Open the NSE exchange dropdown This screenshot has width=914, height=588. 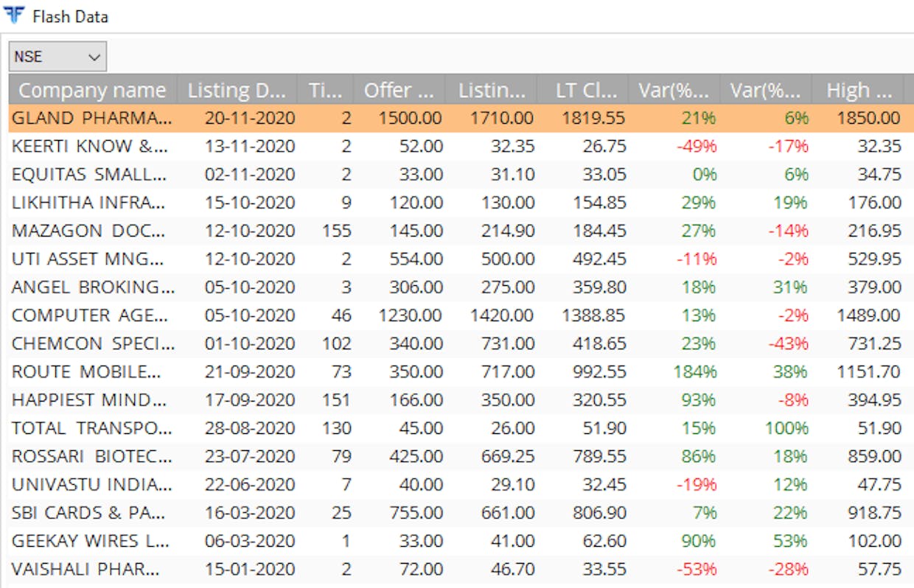pyautogui.click(x=57, y=57)
